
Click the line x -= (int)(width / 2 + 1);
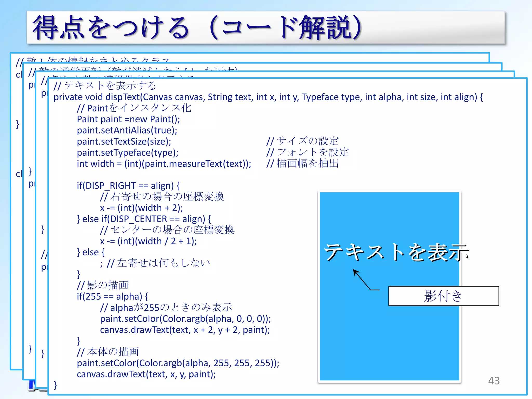click(x=149, y=241)
